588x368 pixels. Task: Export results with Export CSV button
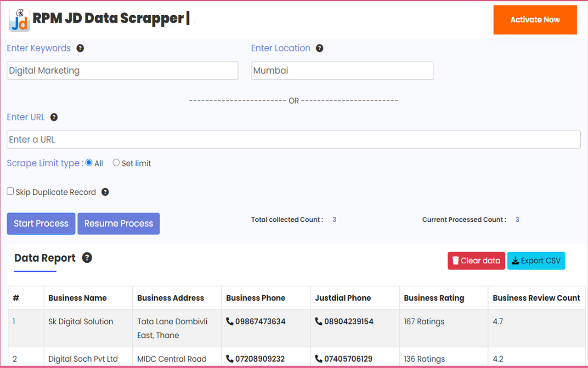click(x=536, y=261)
